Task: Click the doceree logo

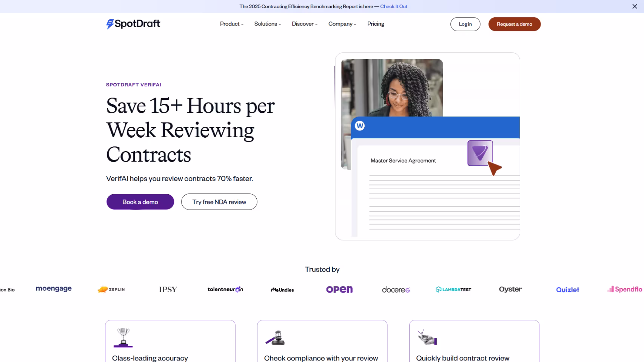Action: point(396,290)
